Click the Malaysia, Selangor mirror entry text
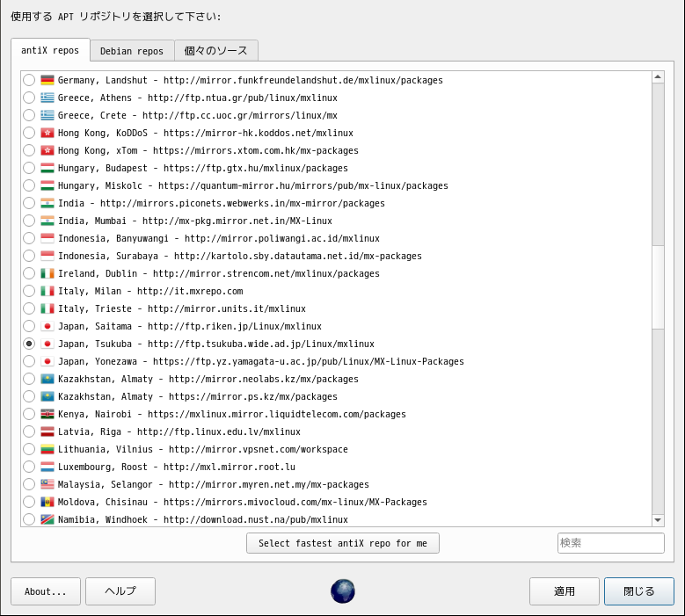685x616 pixels. [213, 484]
